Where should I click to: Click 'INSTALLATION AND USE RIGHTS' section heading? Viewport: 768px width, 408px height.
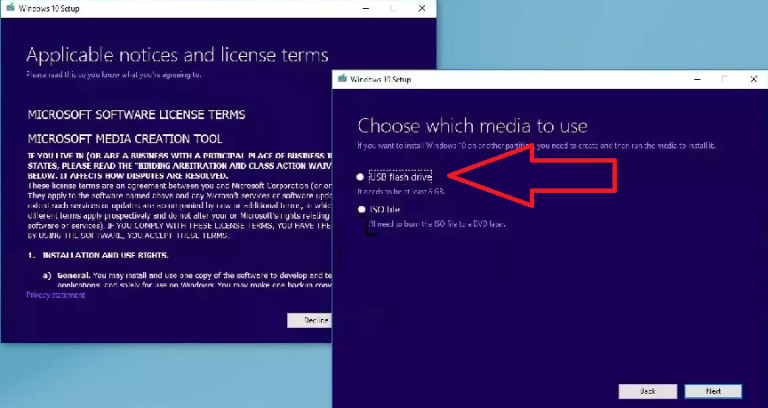click(105, 256)
